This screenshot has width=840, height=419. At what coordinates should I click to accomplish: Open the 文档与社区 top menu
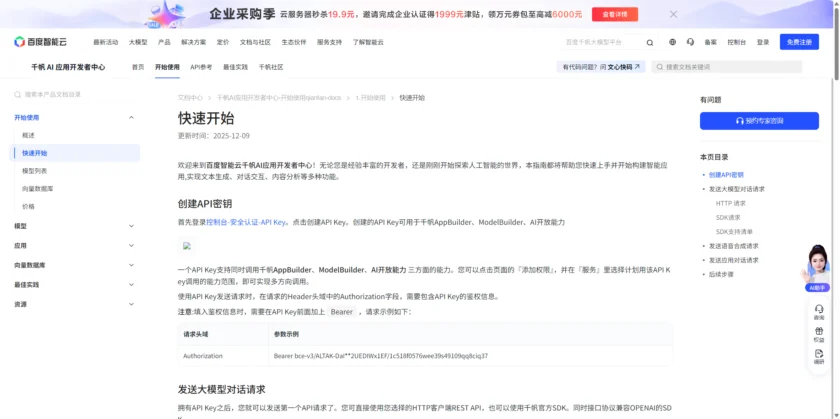click(x=255, y=42)
